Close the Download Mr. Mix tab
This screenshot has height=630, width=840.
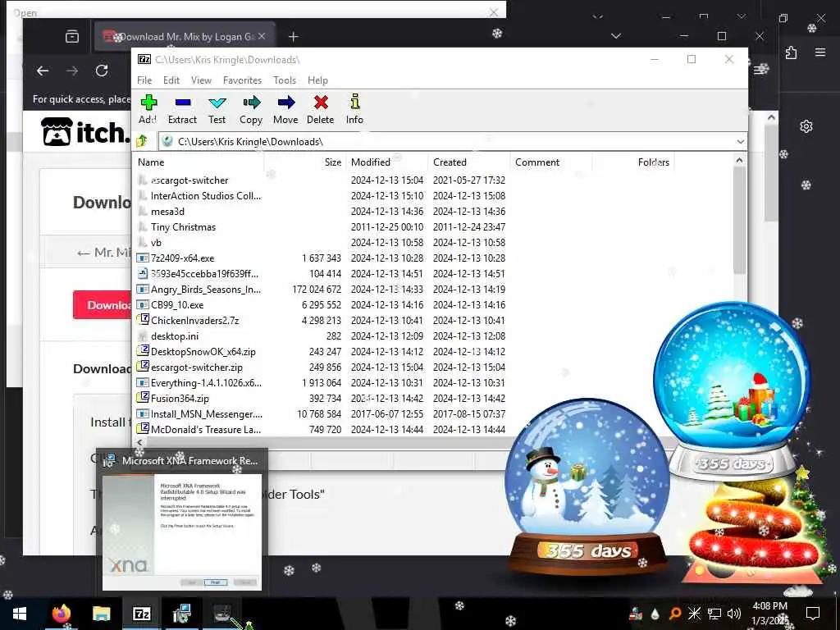(262, 36)
